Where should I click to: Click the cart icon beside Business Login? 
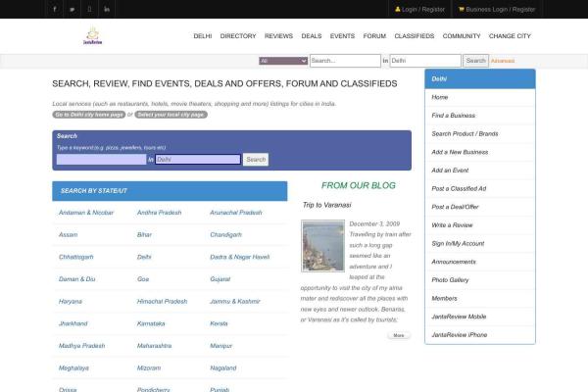point(461,9)
